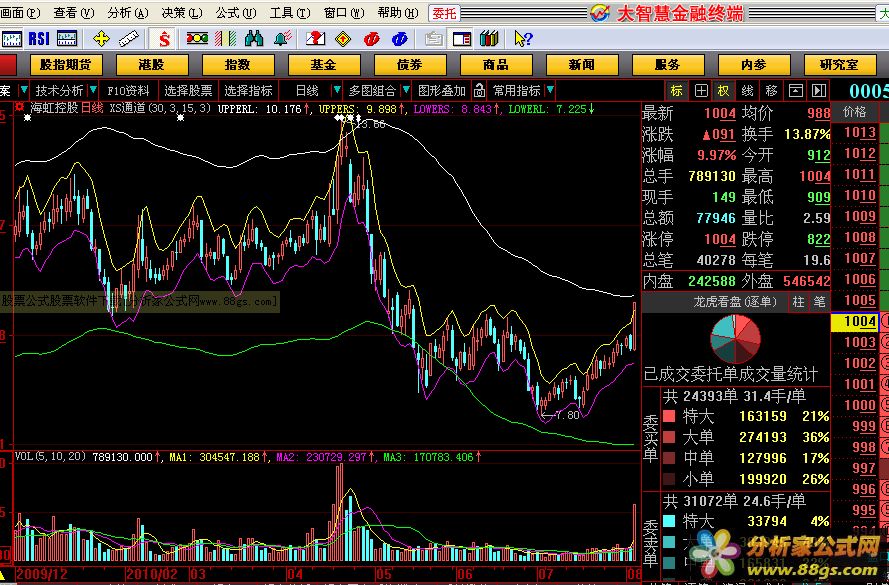Open the 帮助(H) menu

[398, 12]
